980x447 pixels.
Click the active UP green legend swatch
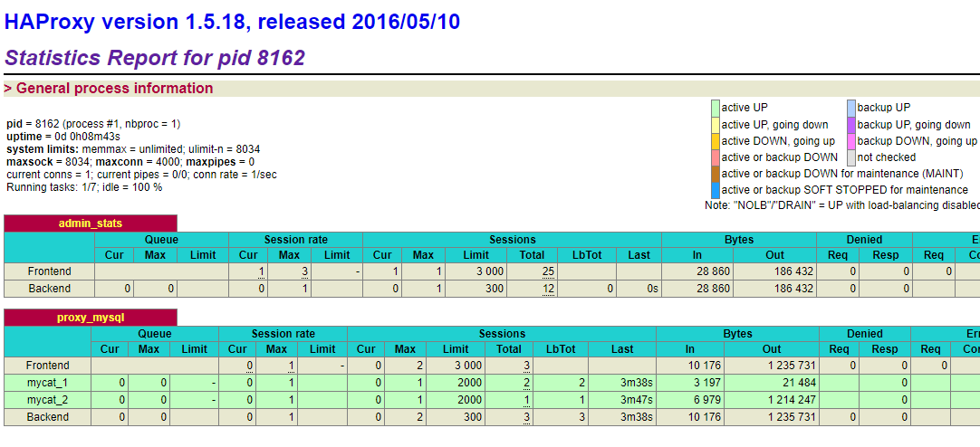(x=716, y=108)
